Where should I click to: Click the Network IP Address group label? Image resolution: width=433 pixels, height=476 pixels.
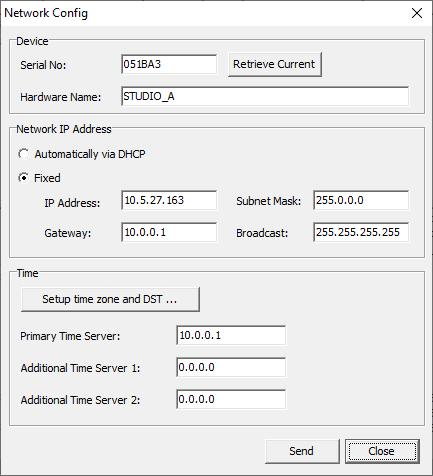[64, 129]
